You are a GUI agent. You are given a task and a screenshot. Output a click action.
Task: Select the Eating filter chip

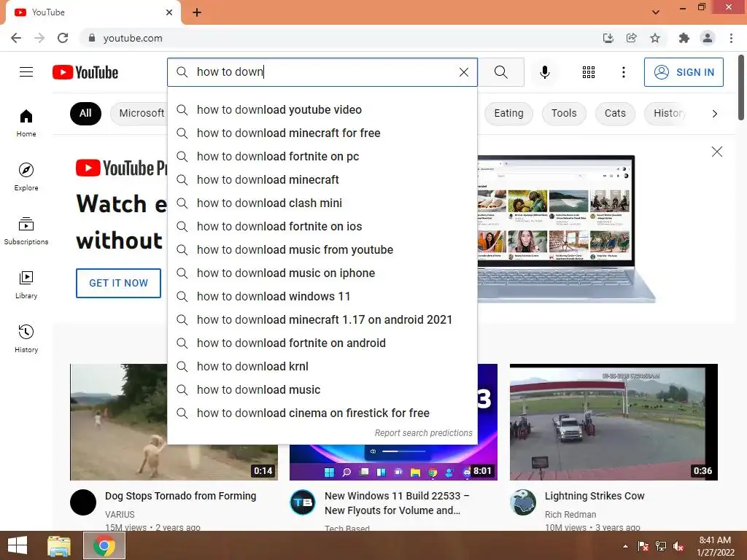pyautogui.click(x=508, y=113)
